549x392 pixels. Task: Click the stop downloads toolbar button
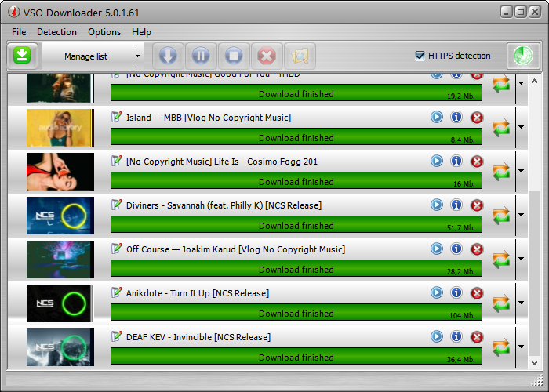234,56
